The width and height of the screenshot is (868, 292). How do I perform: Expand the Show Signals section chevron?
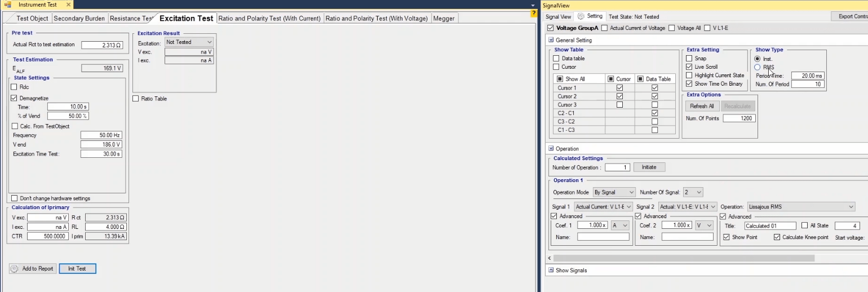(551, 271)
